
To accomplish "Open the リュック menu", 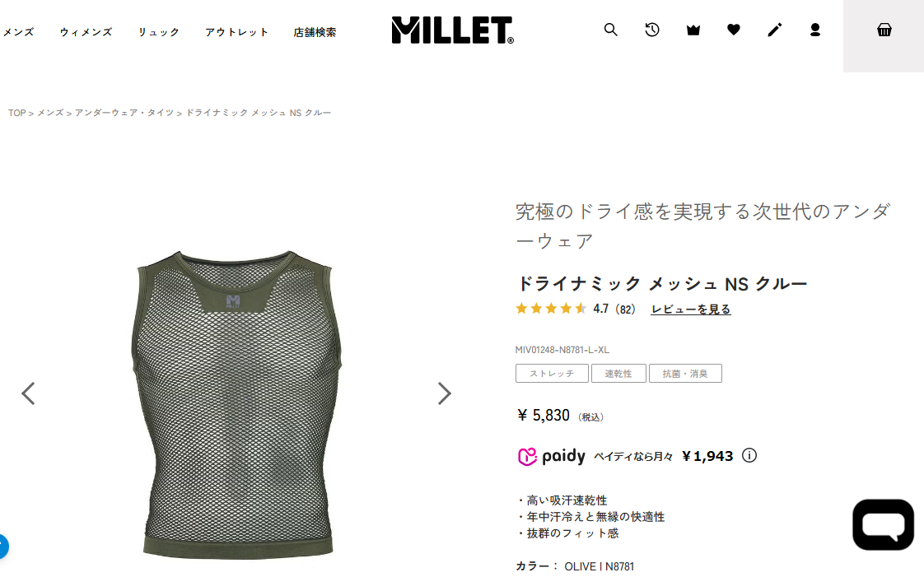I will coord(158,32).
